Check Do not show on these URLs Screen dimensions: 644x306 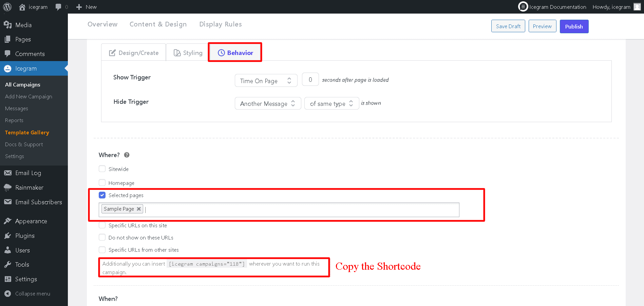pyautogui.click(x=102, y=237)
